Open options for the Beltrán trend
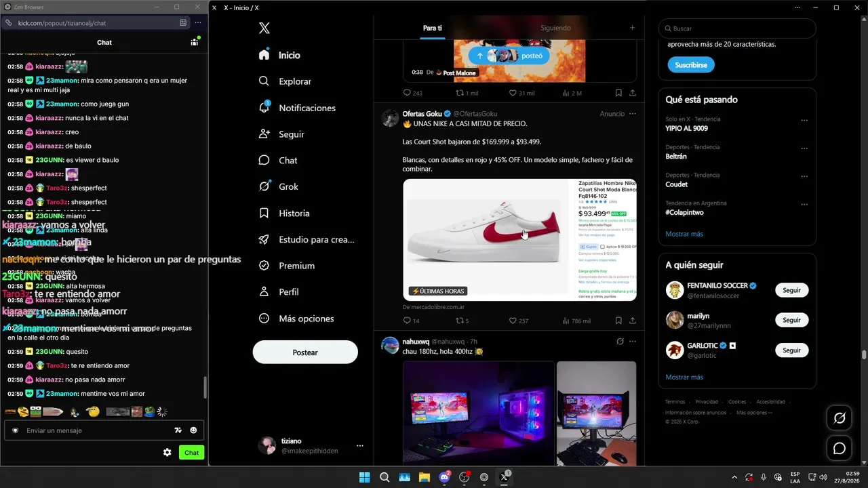The image size is (868, 488). pyautogui.click(x=804, y=148)
